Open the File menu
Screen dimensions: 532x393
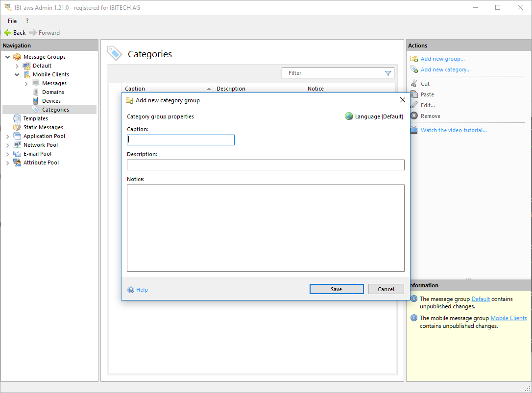click(x=12, y=21)
